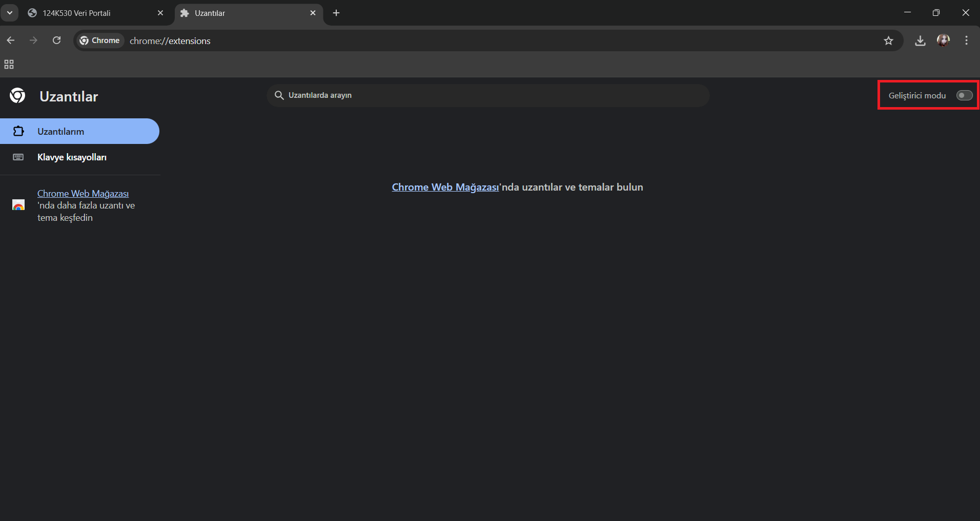Open the profile avatar menu
Image resolution: width=980 pixels, height=521 pixels.
[943, 40]
